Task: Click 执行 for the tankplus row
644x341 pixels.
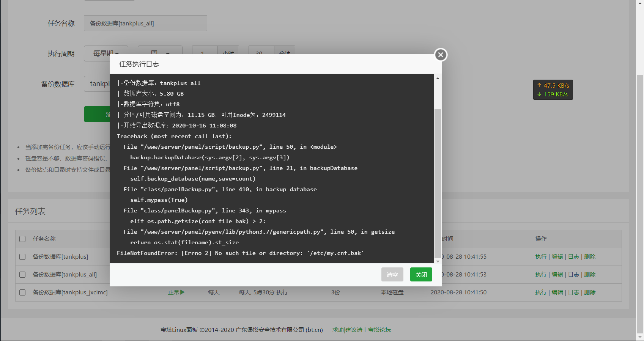Action: [x=541, y=257]
